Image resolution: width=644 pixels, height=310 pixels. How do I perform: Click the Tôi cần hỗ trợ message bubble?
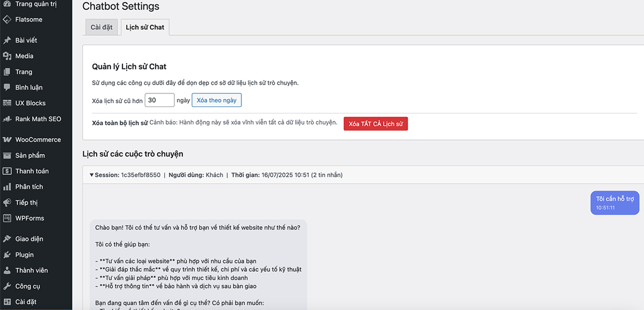tap(614, 203)
